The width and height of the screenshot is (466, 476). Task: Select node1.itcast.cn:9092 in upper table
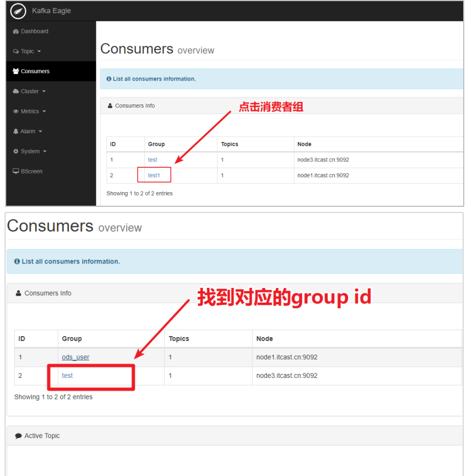323,176
